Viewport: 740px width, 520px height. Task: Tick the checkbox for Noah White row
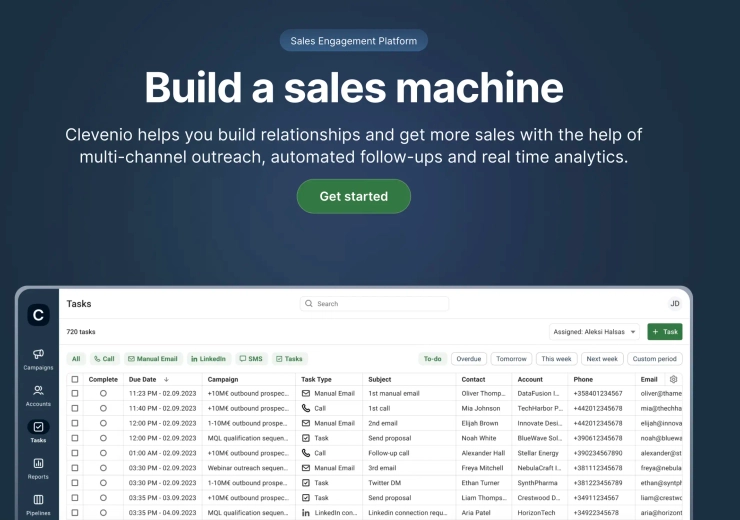point(75,438)
